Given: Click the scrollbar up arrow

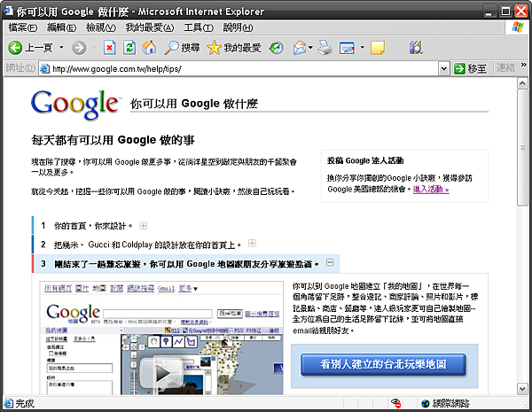Looking at the screenshot, I should (x=522, y=83).
